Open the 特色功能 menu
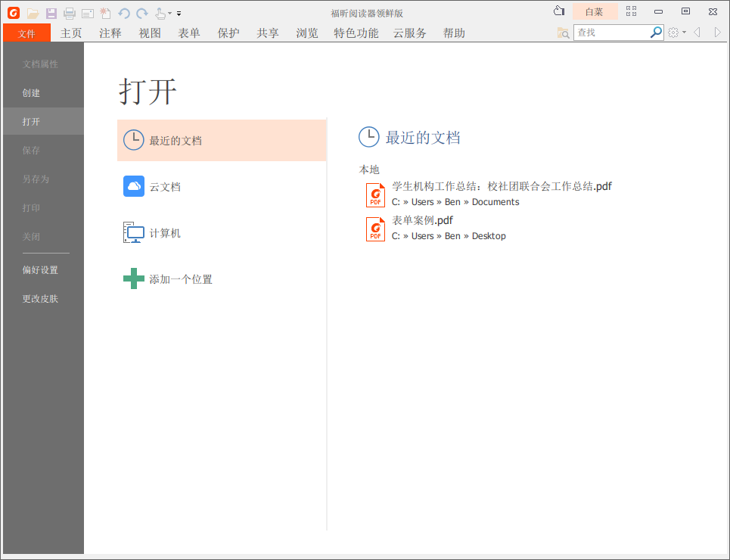Screen dimensions: 730x560 [356, 33]
